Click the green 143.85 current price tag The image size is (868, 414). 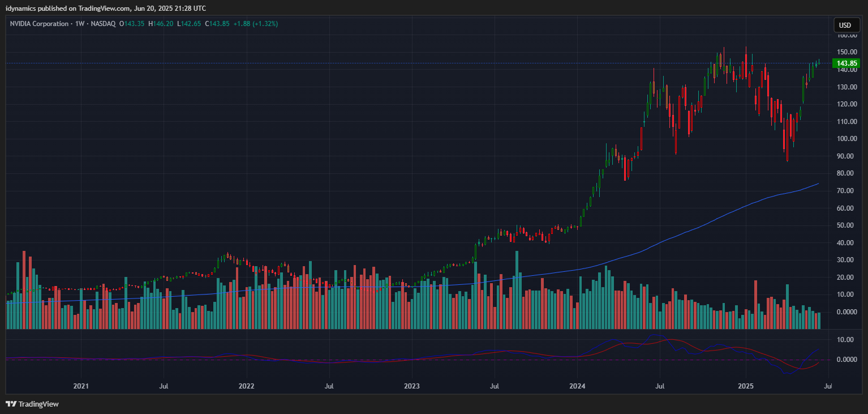(846, 63)
